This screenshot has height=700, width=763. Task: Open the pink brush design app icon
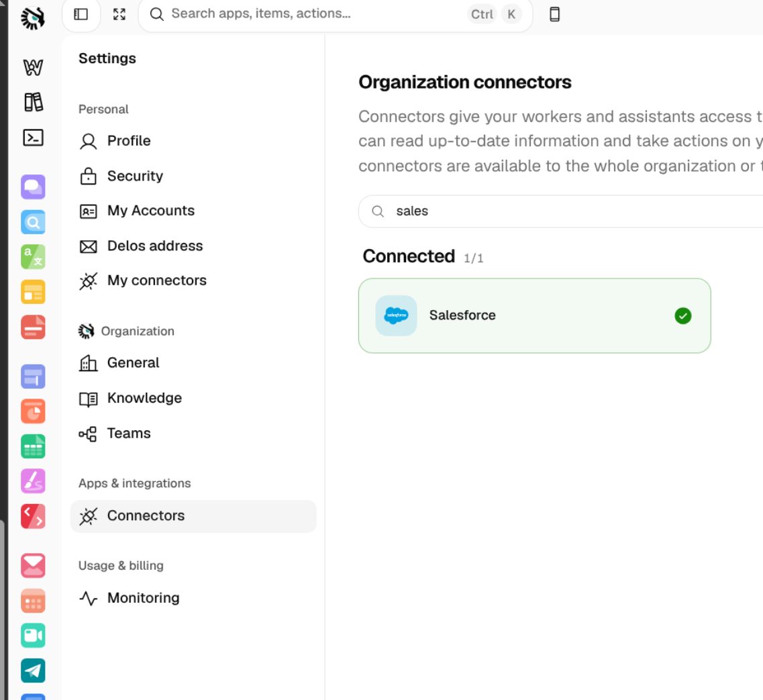point(33,481)
